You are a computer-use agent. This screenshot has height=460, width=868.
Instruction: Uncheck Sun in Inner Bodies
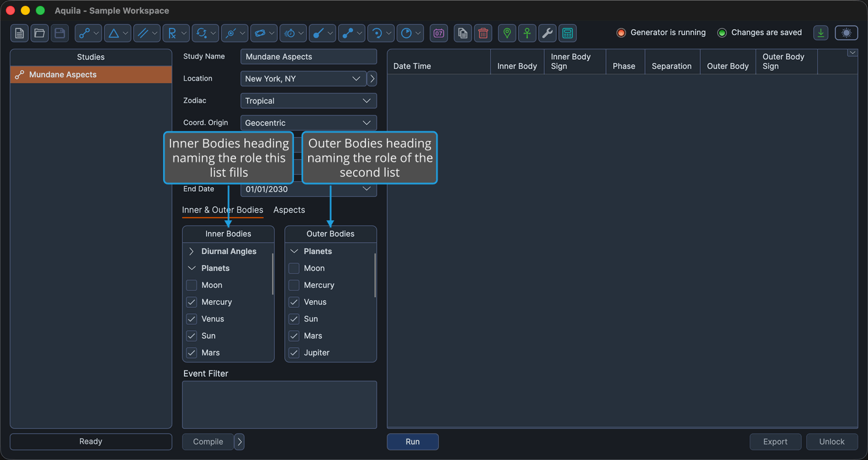(192, 336)
